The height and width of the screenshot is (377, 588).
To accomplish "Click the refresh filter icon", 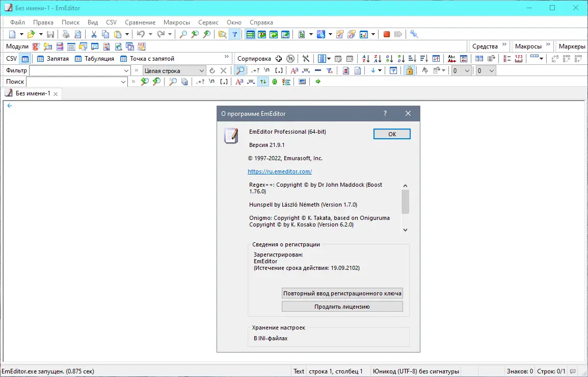I will point(212,70).
